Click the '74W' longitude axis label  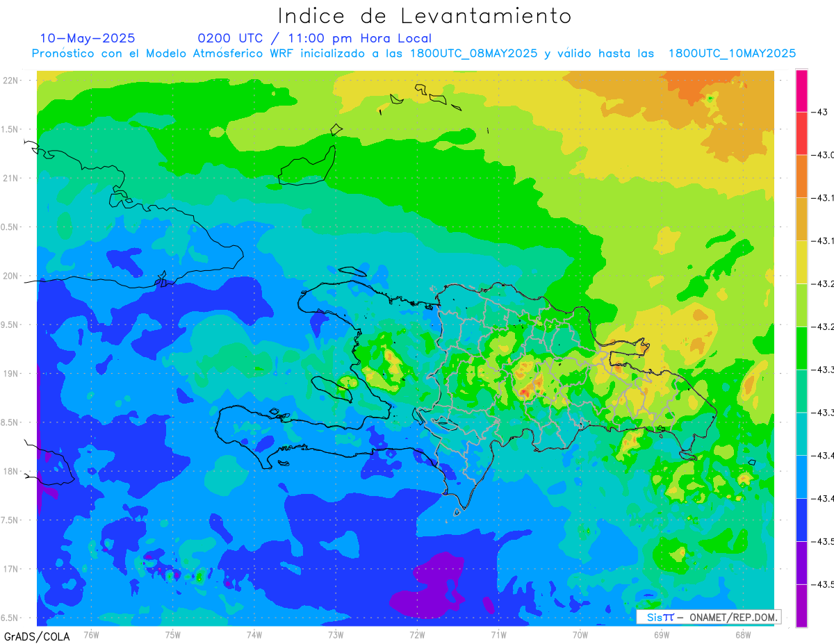(x=254, y=634)
